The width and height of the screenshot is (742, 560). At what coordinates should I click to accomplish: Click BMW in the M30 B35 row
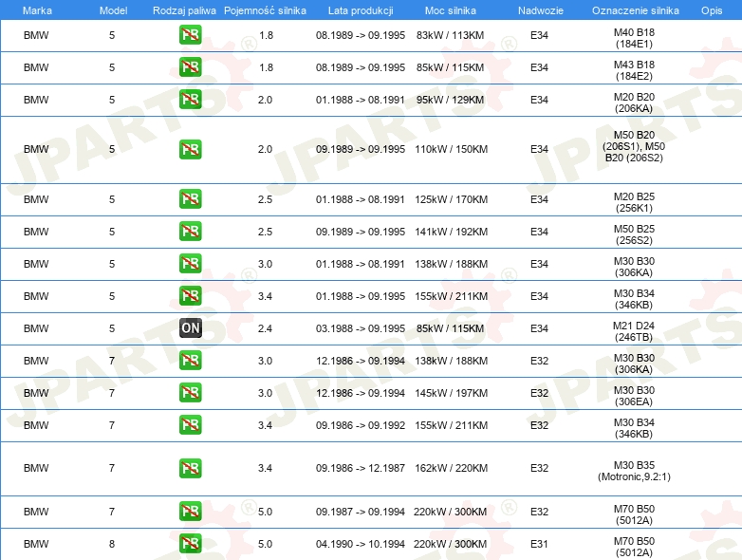[x=36, y=468]
